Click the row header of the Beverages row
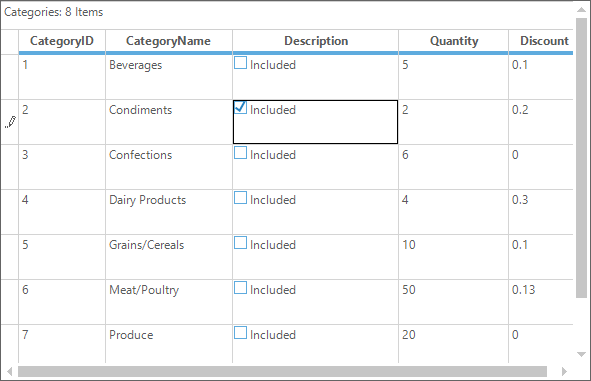This screenshot has height=381, width=591. [x=9, y=77]
